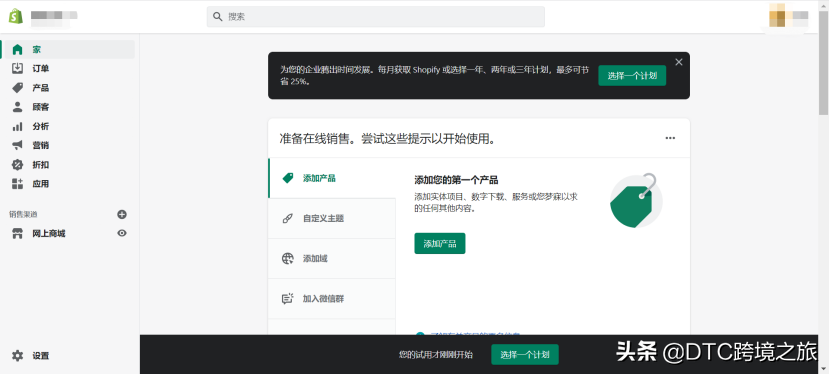Open the 订单 orders inbox icon
This screenshot has height=375, width=830.
point(17,68)
